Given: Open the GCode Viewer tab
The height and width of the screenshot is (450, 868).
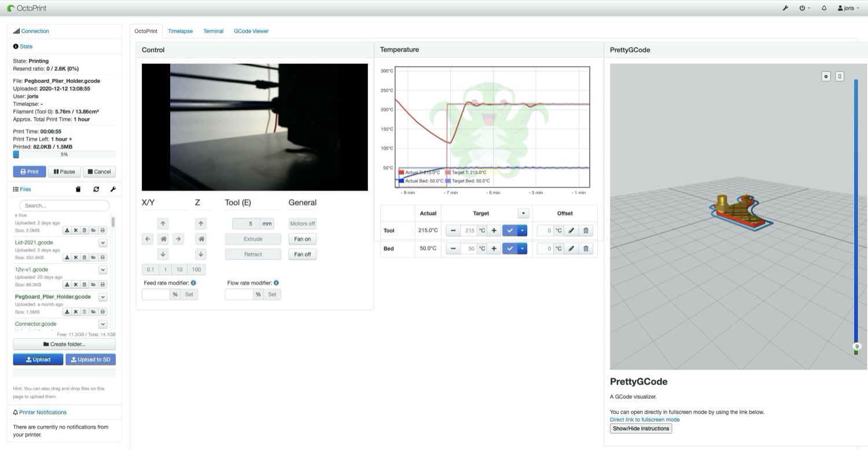Looking at the screenshot, I should pos(251,31).
